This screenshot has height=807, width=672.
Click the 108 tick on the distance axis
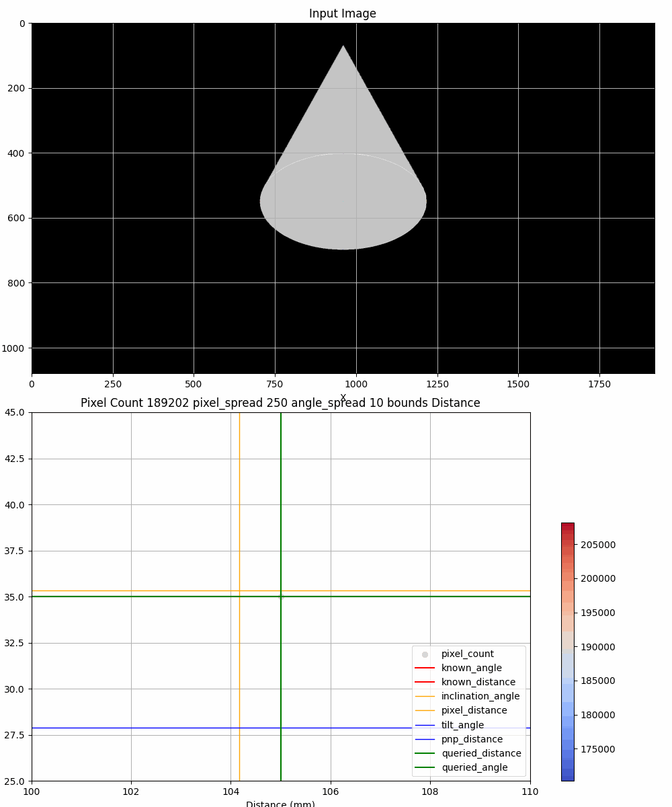[430, 792]
